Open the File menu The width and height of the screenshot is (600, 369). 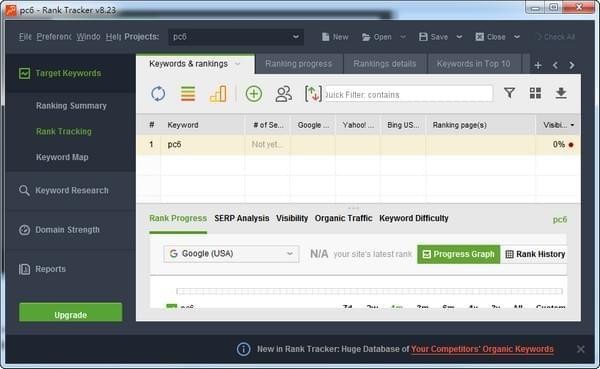[x=24, y=37]
